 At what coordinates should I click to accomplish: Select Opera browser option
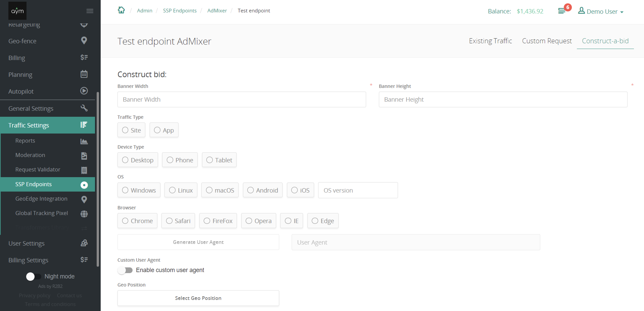[259, 221]
